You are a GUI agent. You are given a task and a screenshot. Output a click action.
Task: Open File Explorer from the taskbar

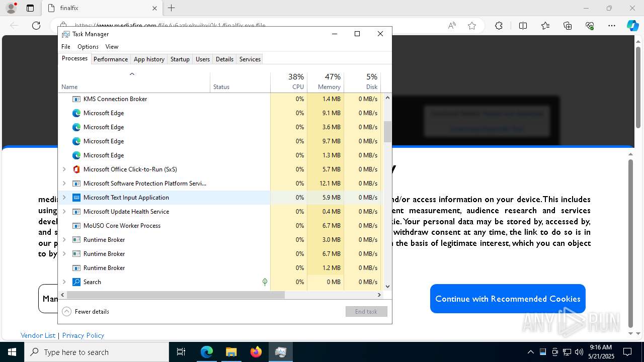[231, 352]
